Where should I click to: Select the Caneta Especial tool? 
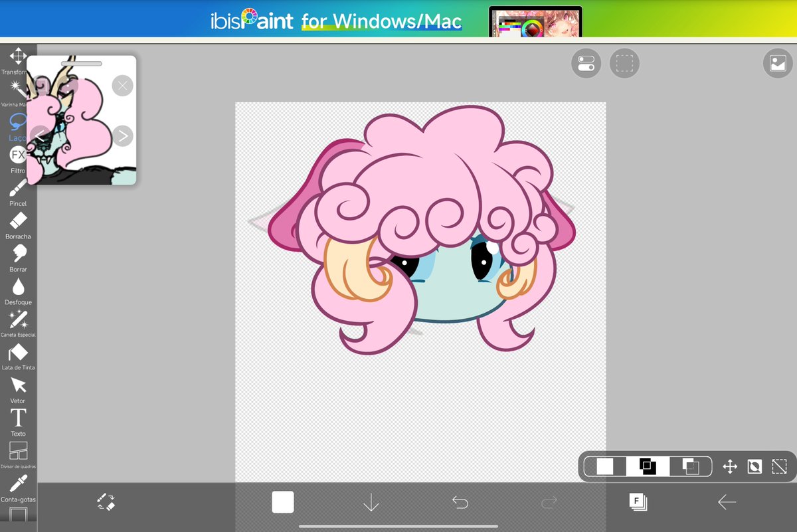pos(18,323)
